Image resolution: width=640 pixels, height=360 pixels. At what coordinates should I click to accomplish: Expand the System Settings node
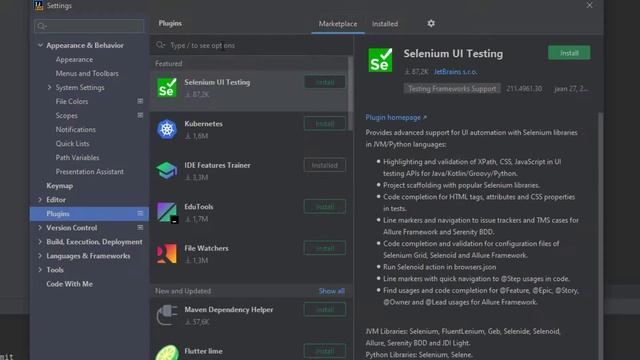coord(49,87)
